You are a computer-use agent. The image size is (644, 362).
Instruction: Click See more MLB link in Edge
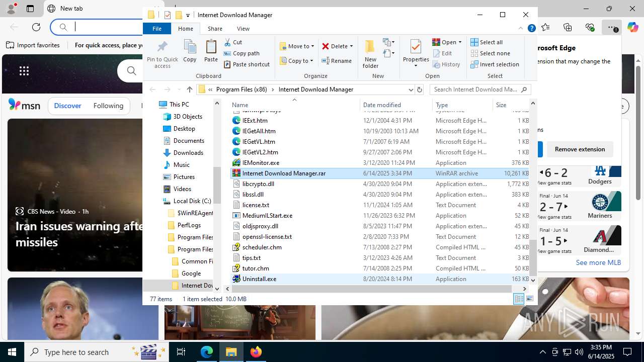(598, 262)
